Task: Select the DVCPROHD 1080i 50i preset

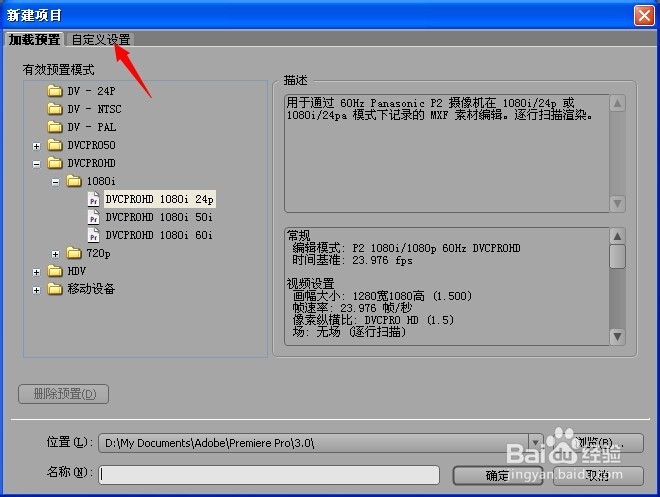Action: coord(159,217)
